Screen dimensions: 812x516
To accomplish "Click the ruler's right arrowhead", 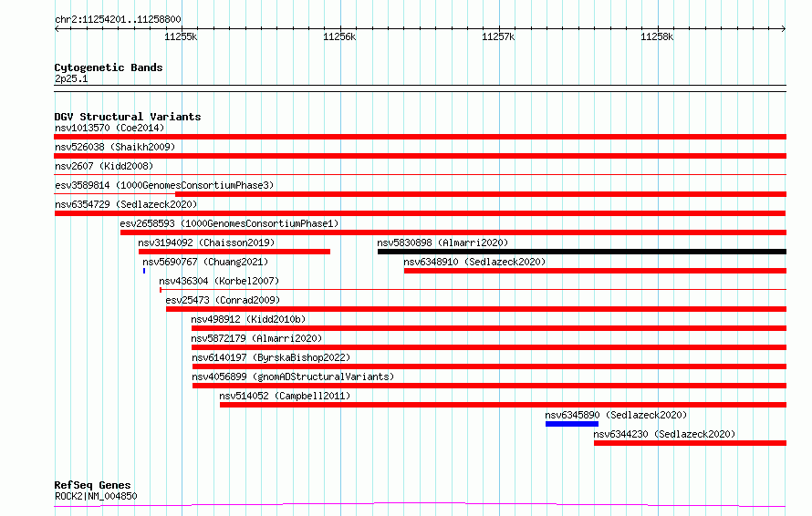I will pyautogui.click(x=784, y=29).
